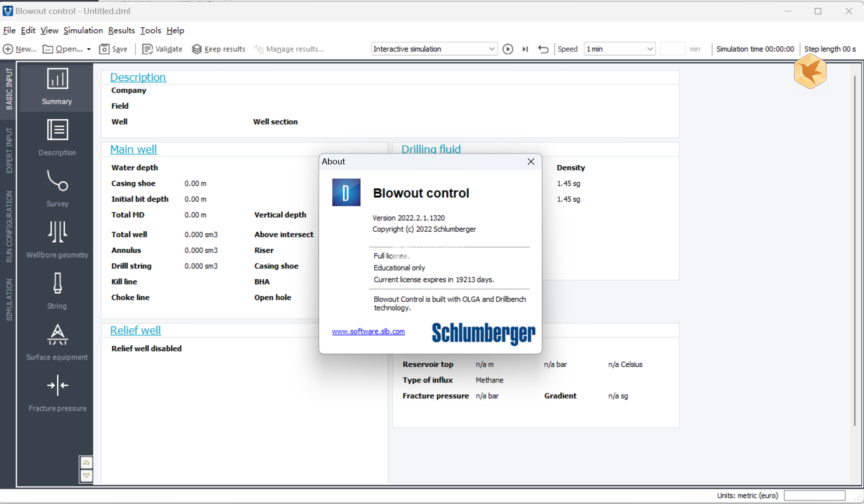
Task: Open the Description input icon
Action: pyautogui.click(x=57, y=137)
